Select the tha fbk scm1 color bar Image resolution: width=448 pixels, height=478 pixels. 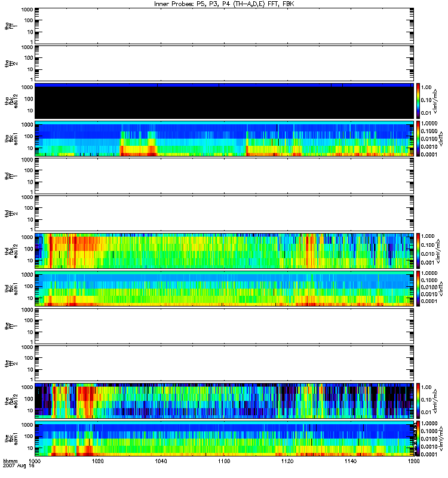coord(418,139)
